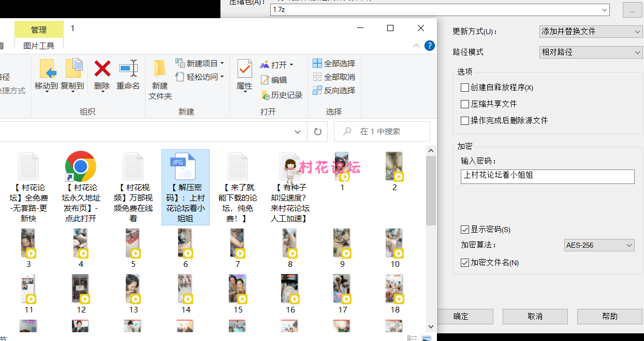The image size is (644, 341).
Task: Switch to large icons view in status bar
Action: pyautogui.click(x=427, y=338)
